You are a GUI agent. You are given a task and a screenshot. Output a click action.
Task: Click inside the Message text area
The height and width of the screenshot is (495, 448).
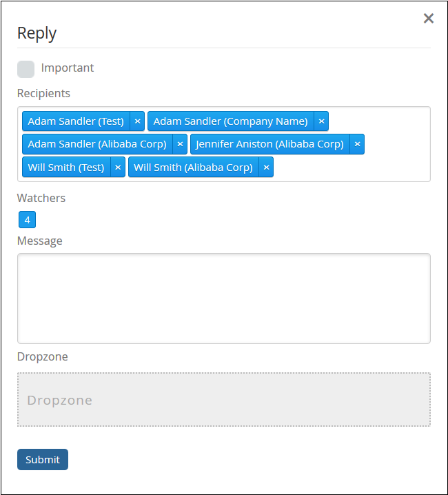[224, 298]
